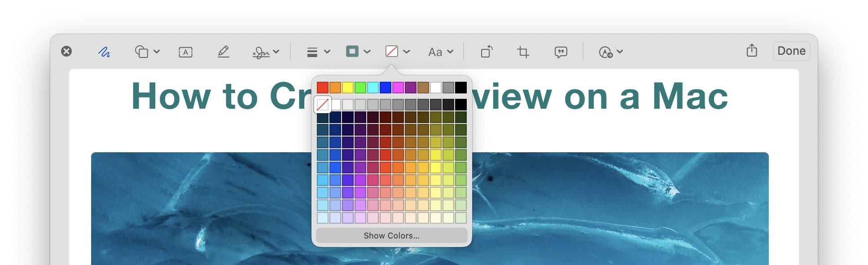This screenshot has width=868, height=265.
Task: Click the Share icon
Action: pyautogui.click(x=752, y=50)
